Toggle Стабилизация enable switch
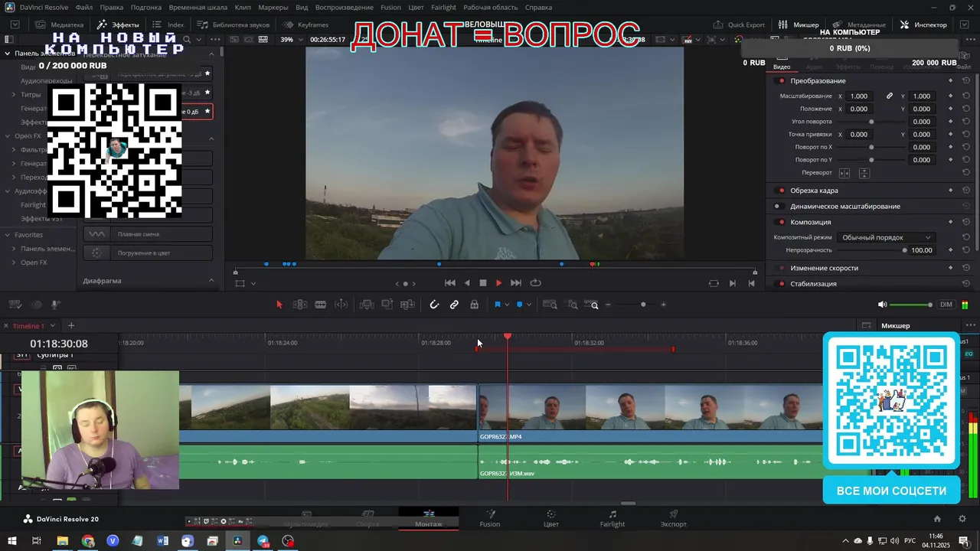 pyautogui.click(x=781, y=284)
